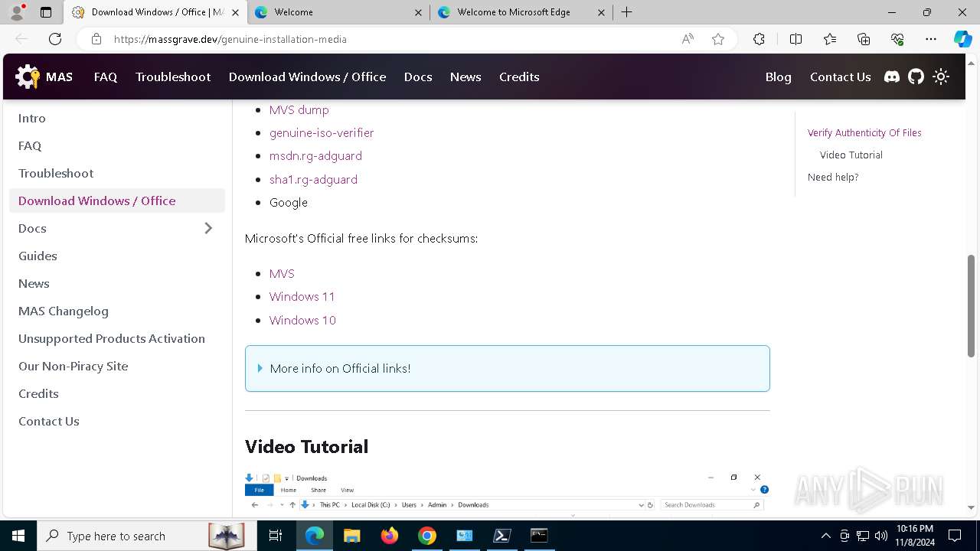Open the MVS checksums link
The width and height of the screenshot is (980, 551).
pyautogui.click(x=282, y=273)
